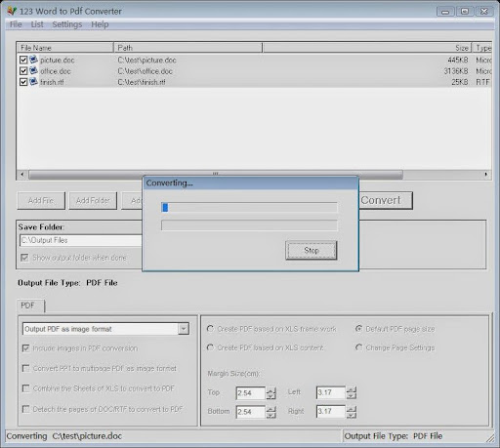Uncheck the picture.doc checkbox

(23, 60)
